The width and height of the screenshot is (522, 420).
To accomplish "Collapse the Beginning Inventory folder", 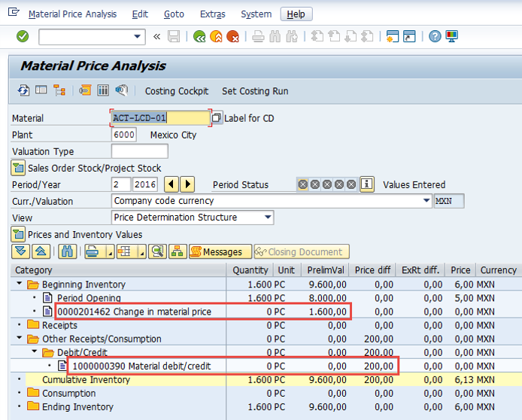I will 20,284.
